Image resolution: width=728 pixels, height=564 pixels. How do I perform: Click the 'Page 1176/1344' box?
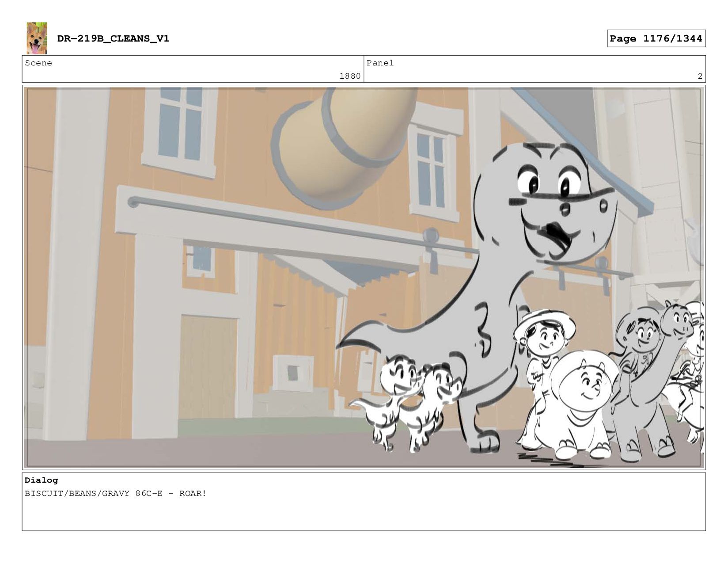(656, 38)
